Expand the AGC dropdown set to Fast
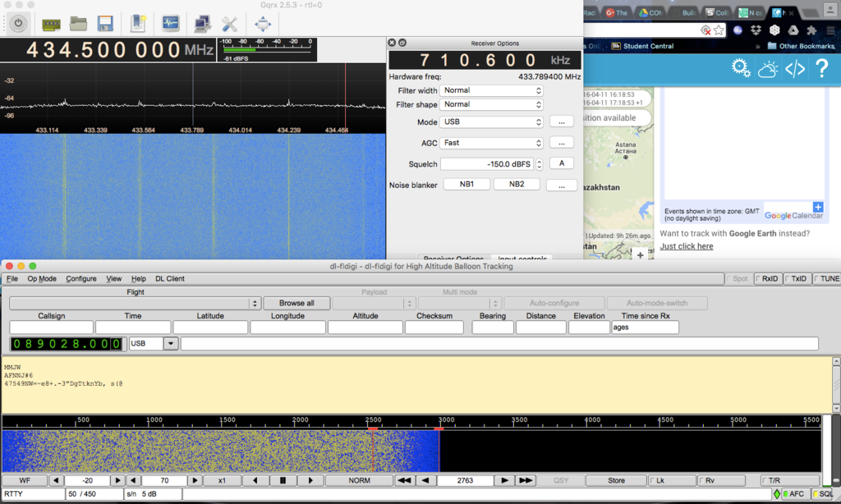The image size is (841, 504). (x=492, y=143)
